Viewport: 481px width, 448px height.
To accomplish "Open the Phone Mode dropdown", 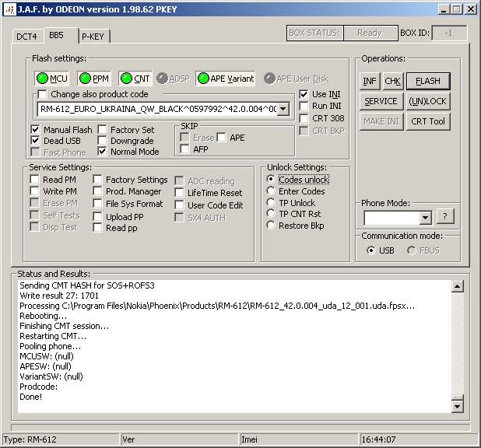I will 425,218.
